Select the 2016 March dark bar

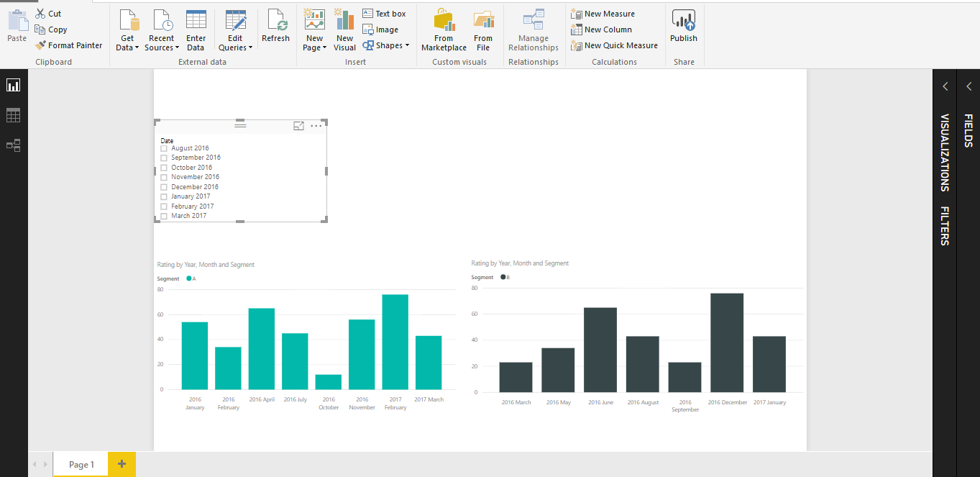pyautogui.click(x=516, y=377)
